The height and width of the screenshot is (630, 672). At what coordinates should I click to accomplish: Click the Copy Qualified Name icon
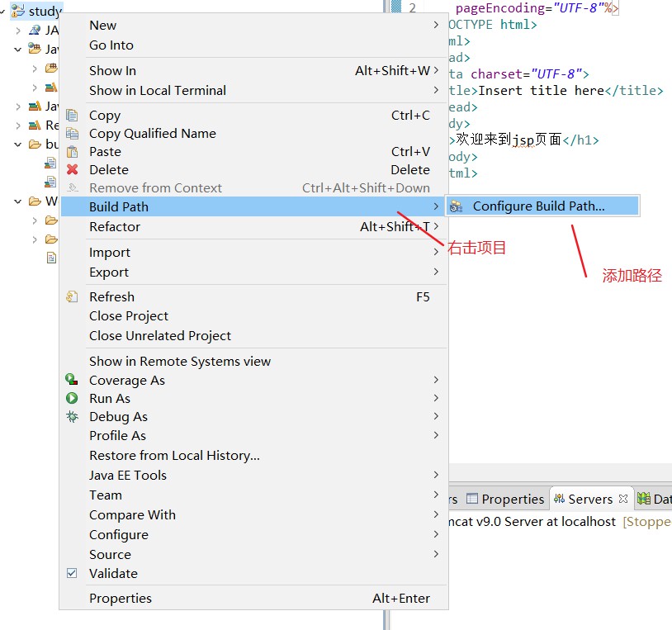click(72, 134)
